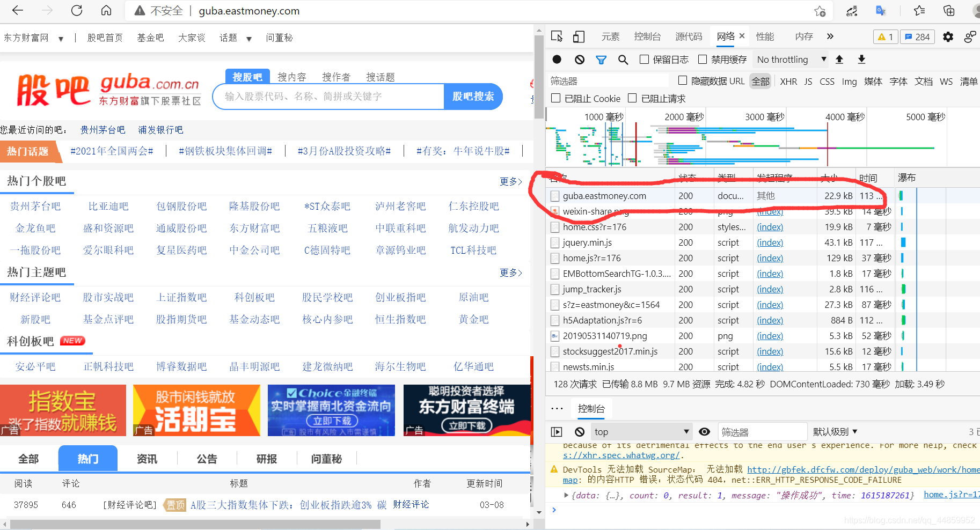Enable the 保留日志 checkbox

coord(644,59)
